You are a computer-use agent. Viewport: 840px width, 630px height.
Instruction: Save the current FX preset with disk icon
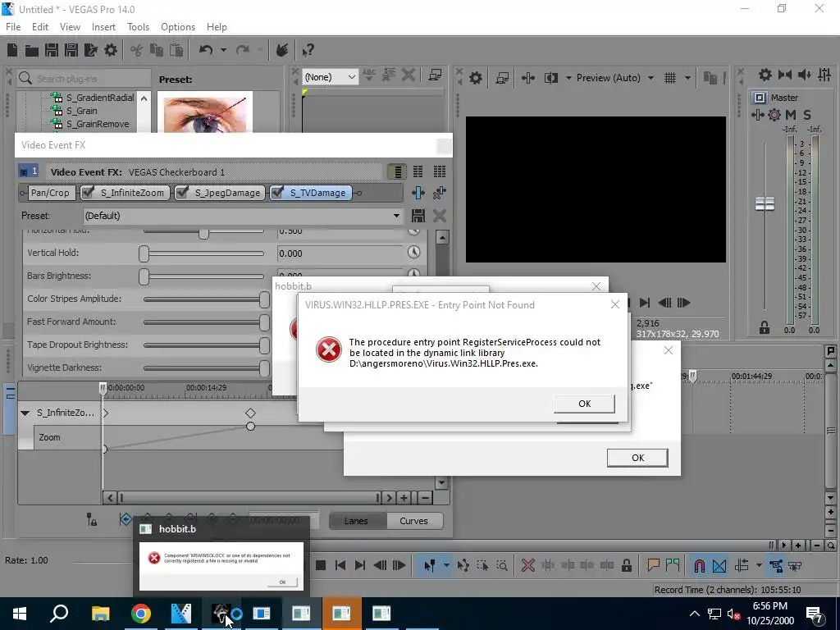(x=418, y=216)
